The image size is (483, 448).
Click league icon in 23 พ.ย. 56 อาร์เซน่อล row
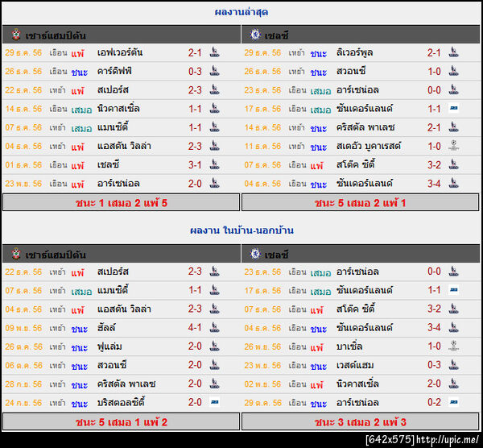[214, 184]
